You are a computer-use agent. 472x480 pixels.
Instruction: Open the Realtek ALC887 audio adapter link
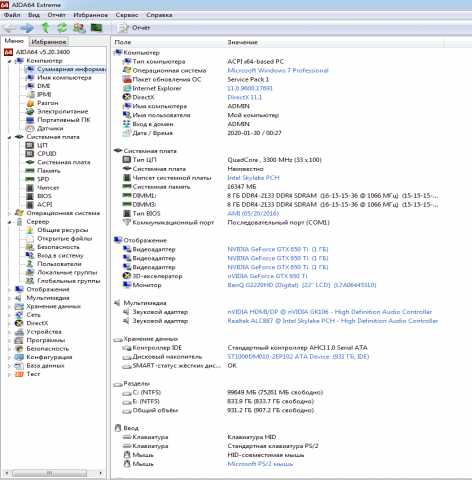coord(332,321)
